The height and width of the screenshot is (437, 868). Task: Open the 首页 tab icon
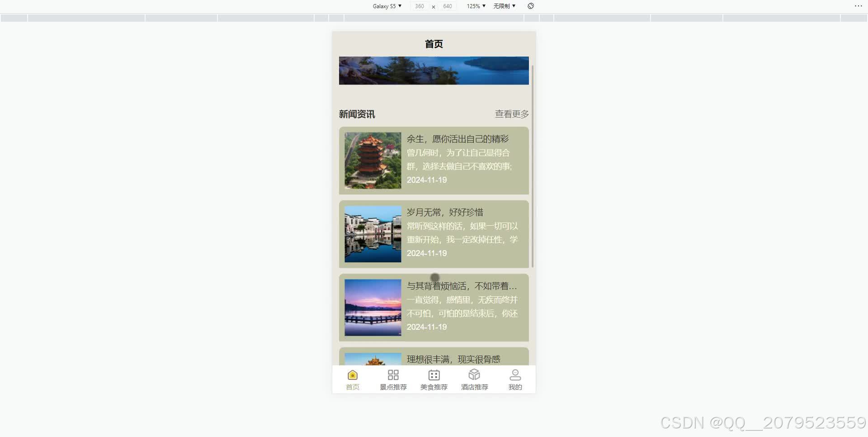[x=353, y=375]
